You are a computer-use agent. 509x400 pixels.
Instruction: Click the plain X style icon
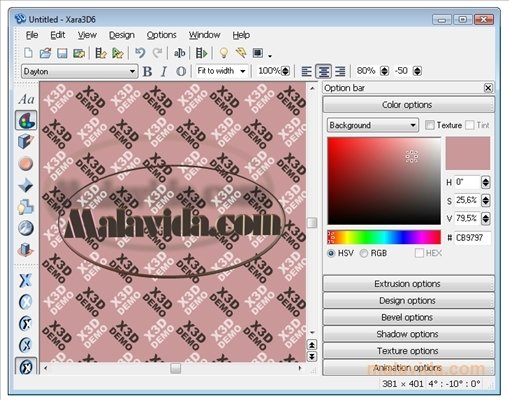pos(26,280)
